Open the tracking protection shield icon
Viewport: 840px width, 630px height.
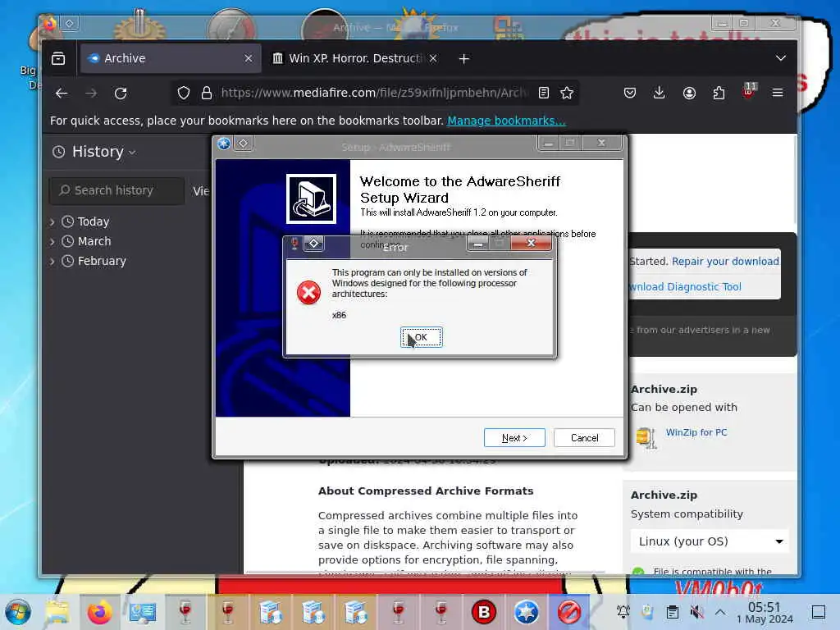click(x=184, y=94)
